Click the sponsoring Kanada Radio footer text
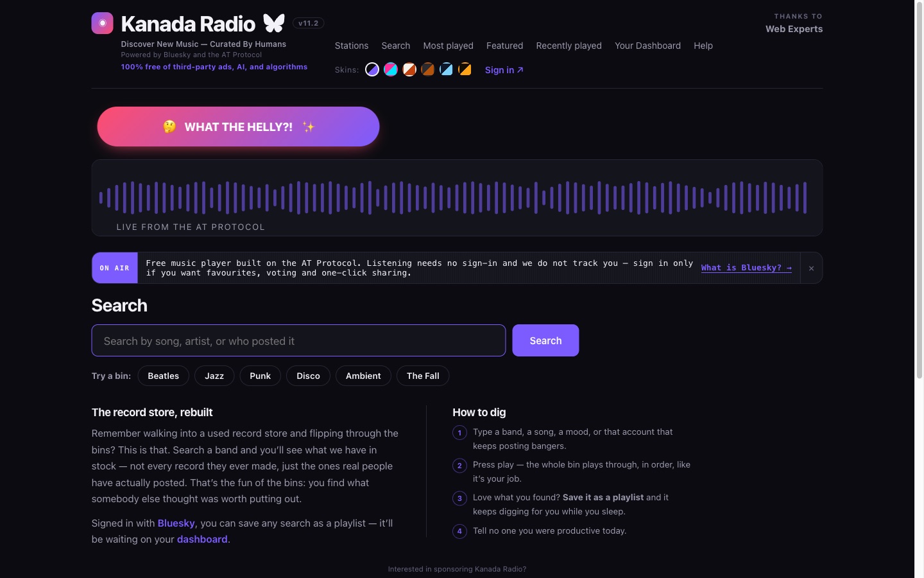924x578 pixels. (457, 569)
